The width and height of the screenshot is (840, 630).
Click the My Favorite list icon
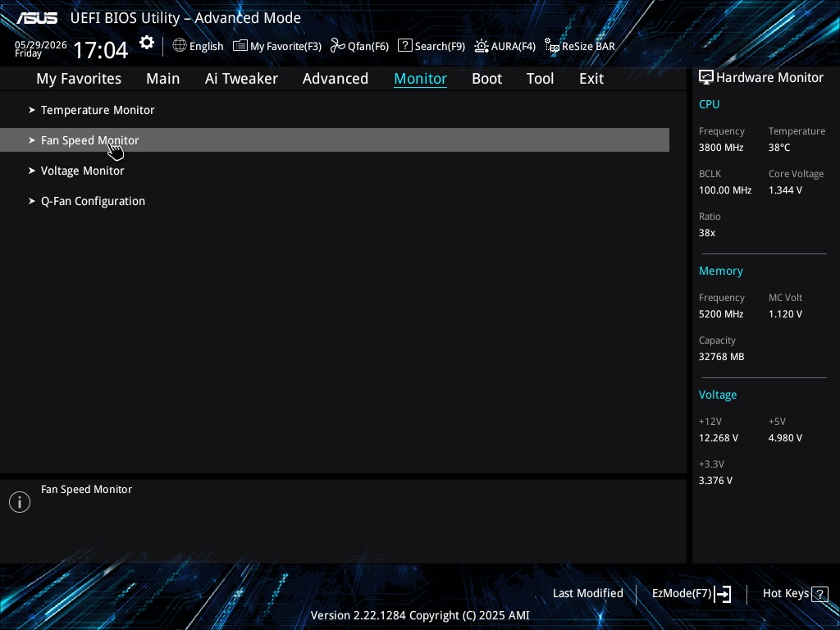click(240, 46)
